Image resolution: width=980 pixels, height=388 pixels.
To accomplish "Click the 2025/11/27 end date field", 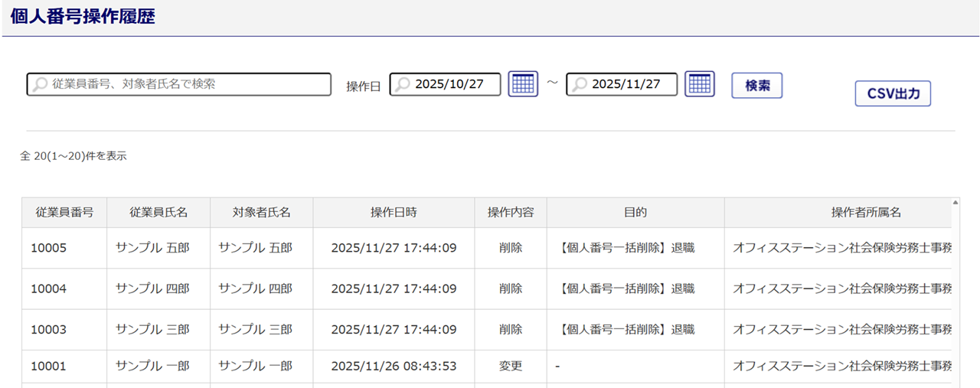I will [x=629, y=84].
